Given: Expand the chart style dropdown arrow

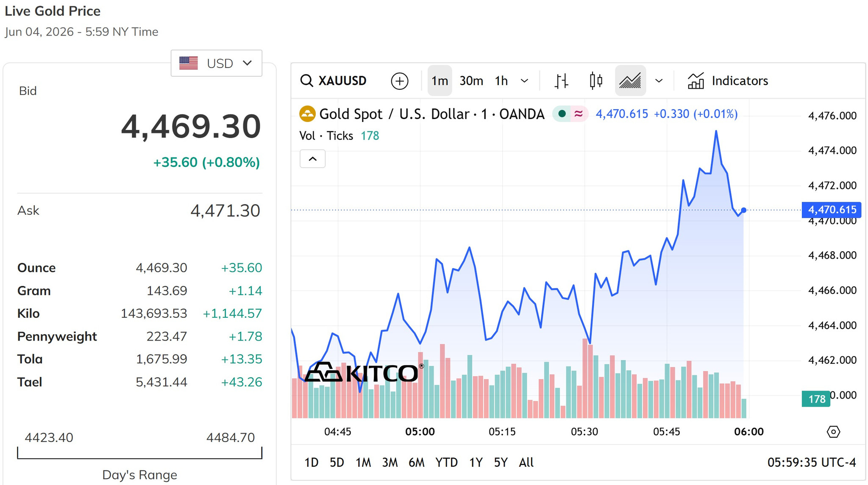Looking at the screenshot, I should point(659,80).
